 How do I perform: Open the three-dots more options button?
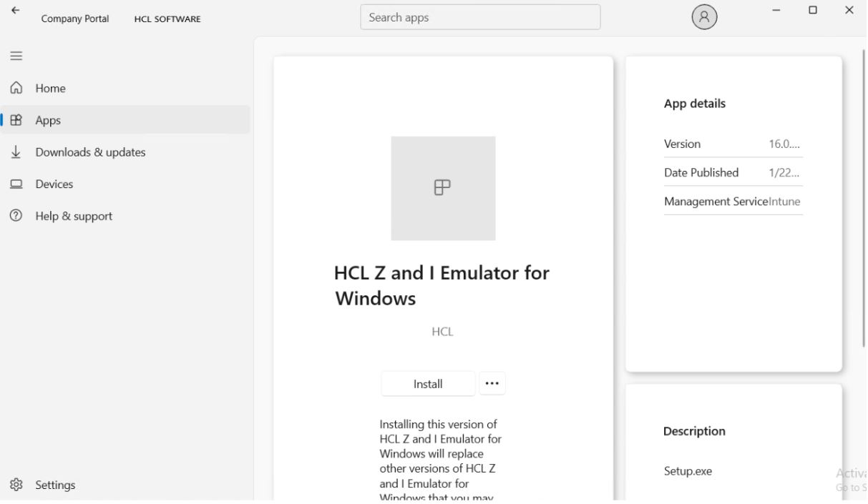pos(492,383)
